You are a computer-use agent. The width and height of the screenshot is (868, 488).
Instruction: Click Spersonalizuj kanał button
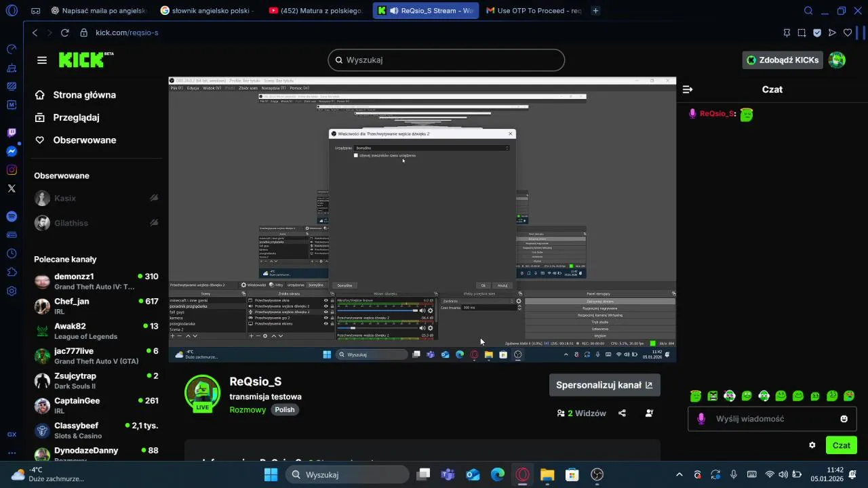click(x=604, y=385)
